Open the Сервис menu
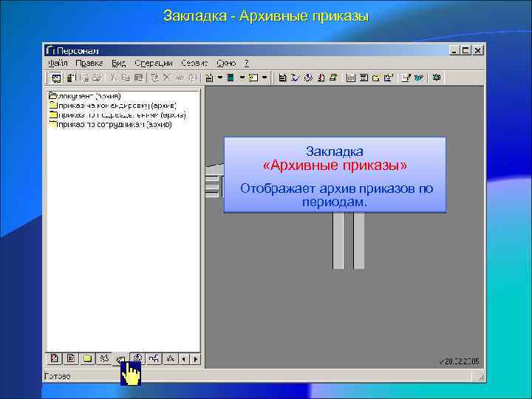 [194, 64]
